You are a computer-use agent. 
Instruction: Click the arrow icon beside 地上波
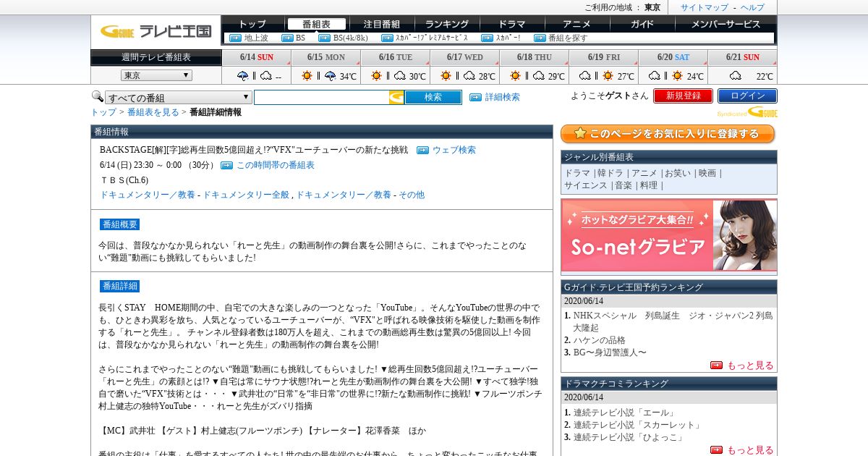[235, 38]
